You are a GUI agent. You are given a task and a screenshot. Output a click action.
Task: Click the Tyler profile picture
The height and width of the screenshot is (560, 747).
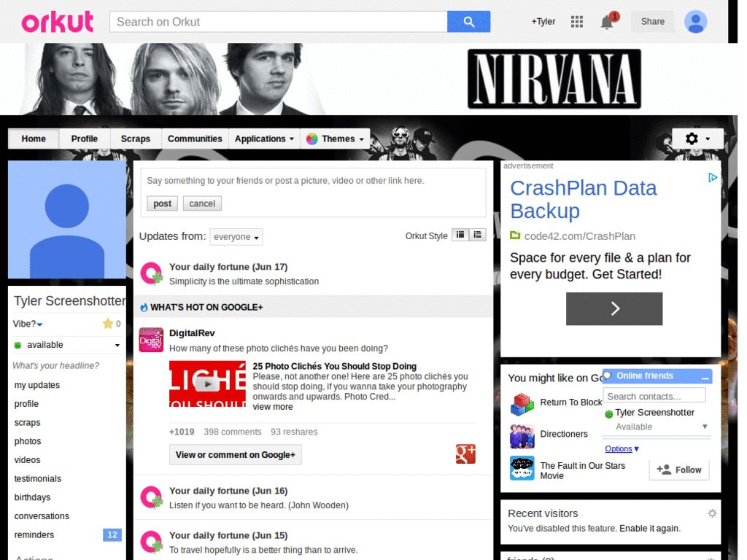click(x=67, y=219)
